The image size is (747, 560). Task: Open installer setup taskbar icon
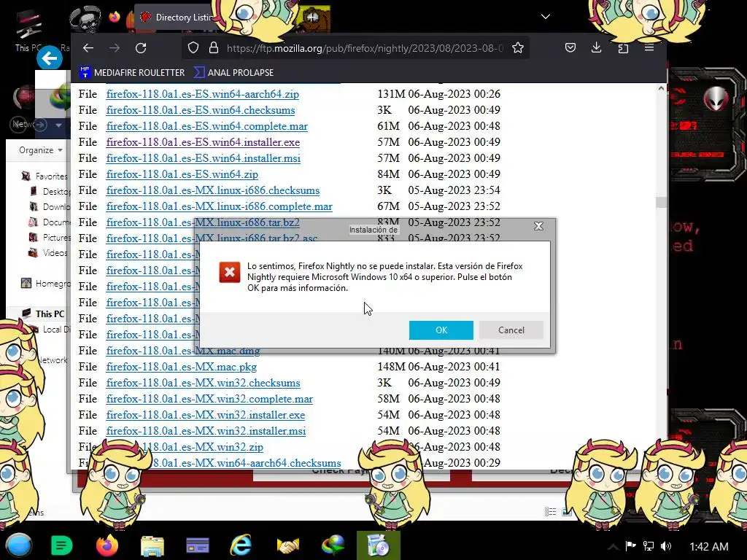(x=379, y=545)
